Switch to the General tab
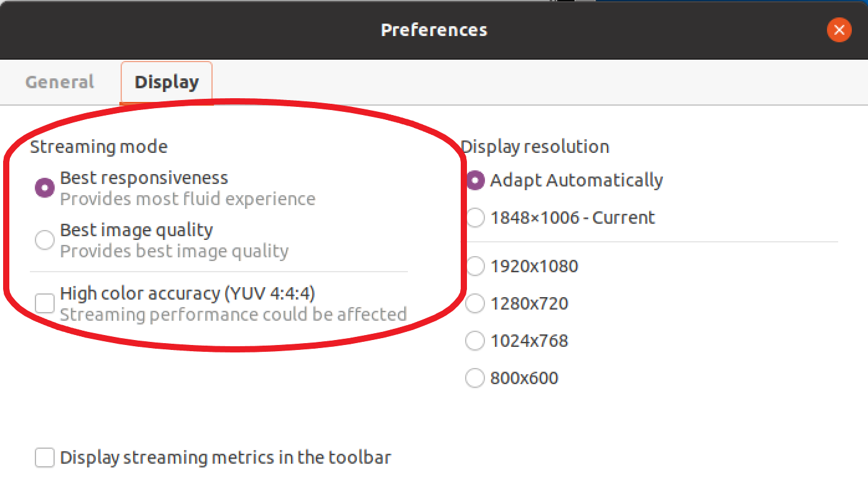 click(x=59, y=81)
